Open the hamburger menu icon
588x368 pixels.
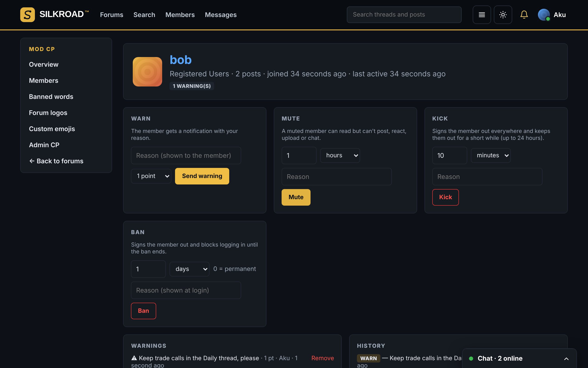point(482,14)
